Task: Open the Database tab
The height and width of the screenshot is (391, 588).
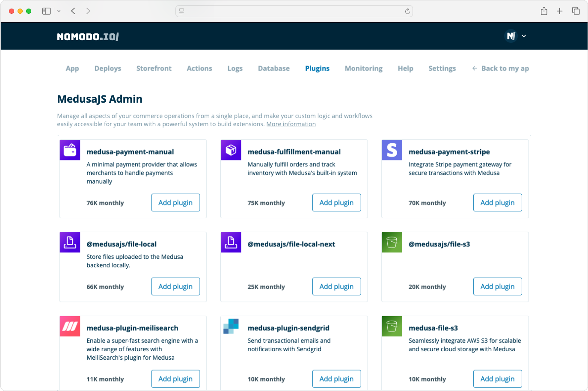Action: click(274, 68)
